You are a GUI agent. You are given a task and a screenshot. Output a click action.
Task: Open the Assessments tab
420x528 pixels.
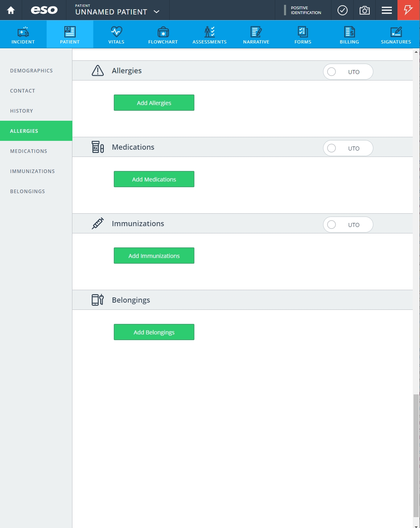(x=210, y=35)
